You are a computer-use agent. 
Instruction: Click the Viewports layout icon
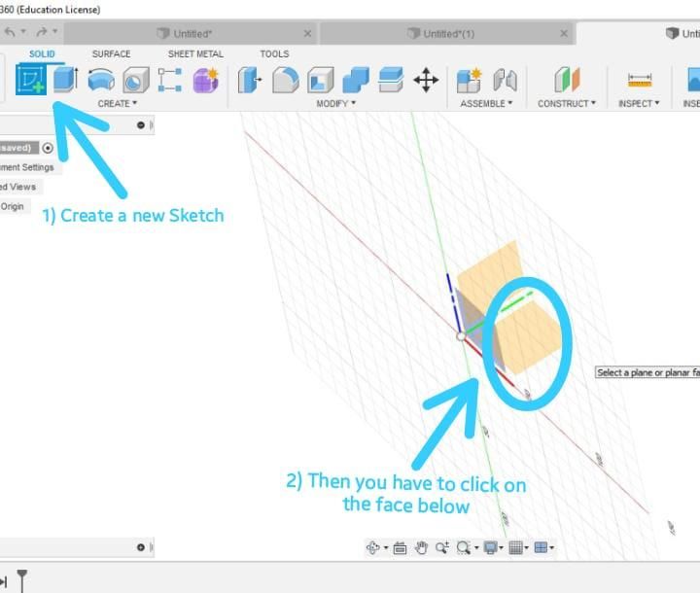click(x=541, y=547)
